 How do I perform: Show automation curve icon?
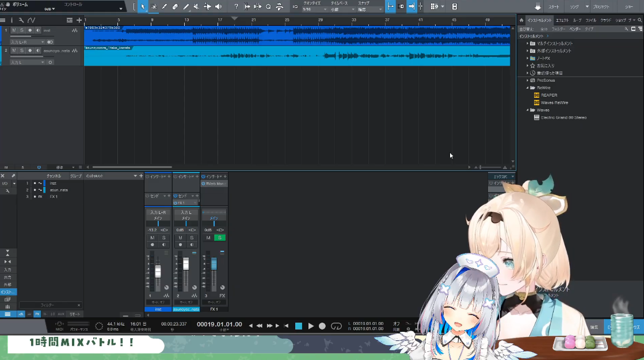(x=31, y=20)
